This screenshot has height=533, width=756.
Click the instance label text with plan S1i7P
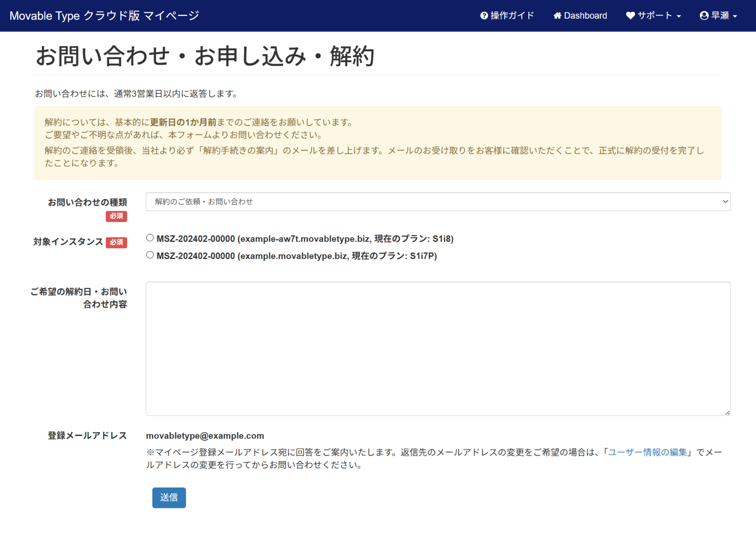pos(297,256)
